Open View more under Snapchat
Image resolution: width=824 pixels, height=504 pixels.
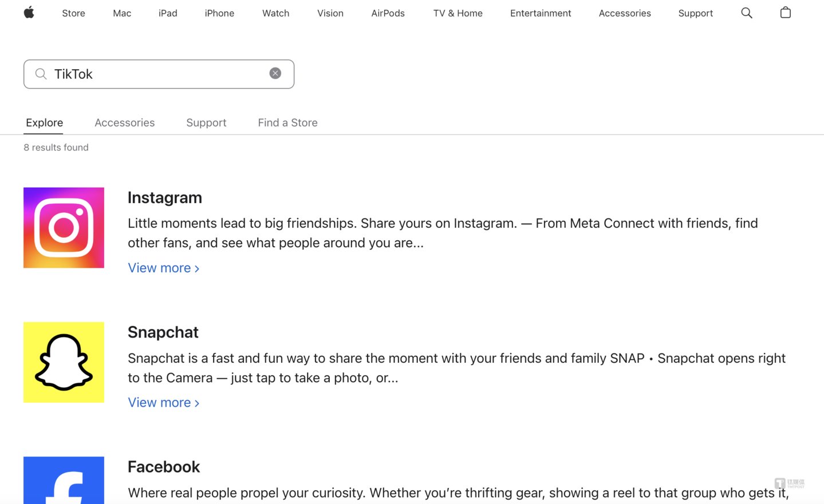point(163,403)
